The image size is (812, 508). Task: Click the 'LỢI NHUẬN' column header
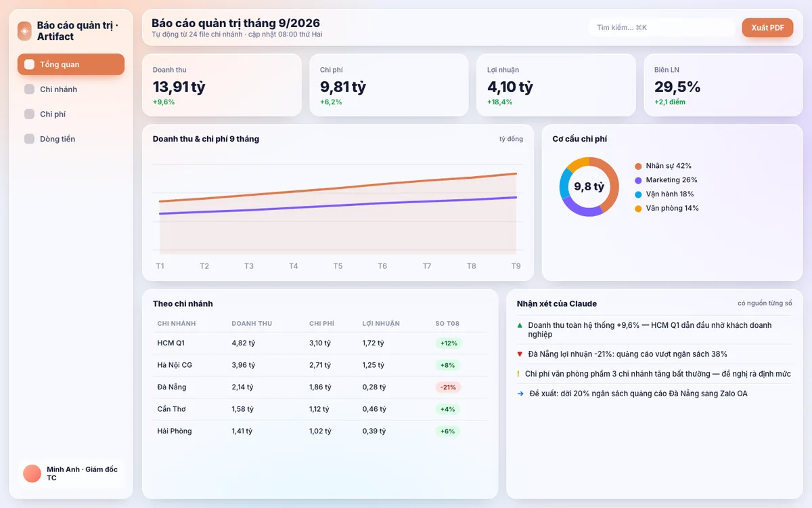coord(381,324)
